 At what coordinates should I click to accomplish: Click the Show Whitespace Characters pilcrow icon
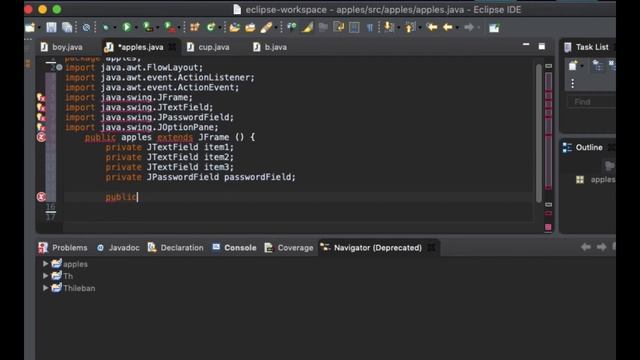click(x=369, y=27)
